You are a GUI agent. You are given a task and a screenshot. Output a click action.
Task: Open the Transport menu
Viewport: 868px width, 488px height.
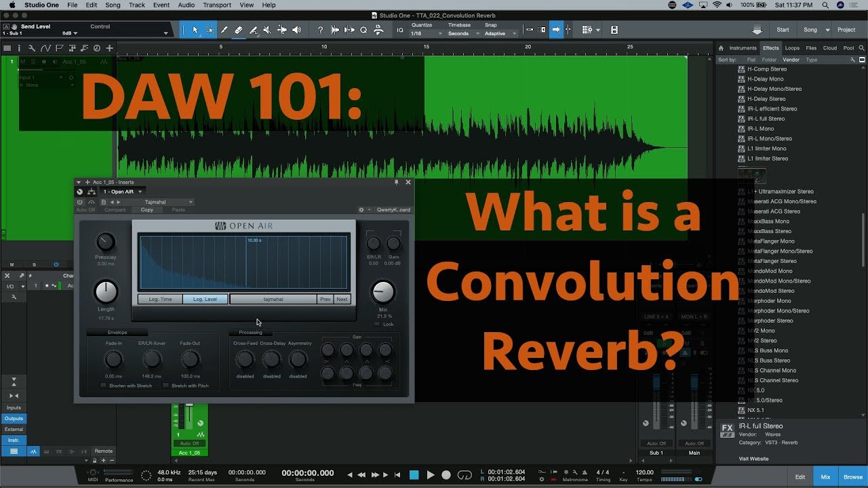pyautogui.click(x=217, y=5)
